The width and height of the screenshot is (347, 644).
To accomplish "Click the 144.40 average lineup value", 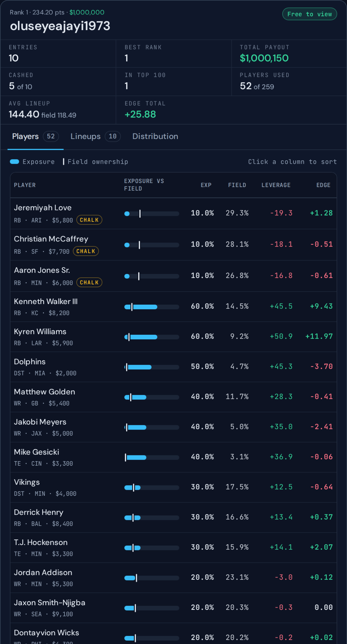I will tap(24, 114).
